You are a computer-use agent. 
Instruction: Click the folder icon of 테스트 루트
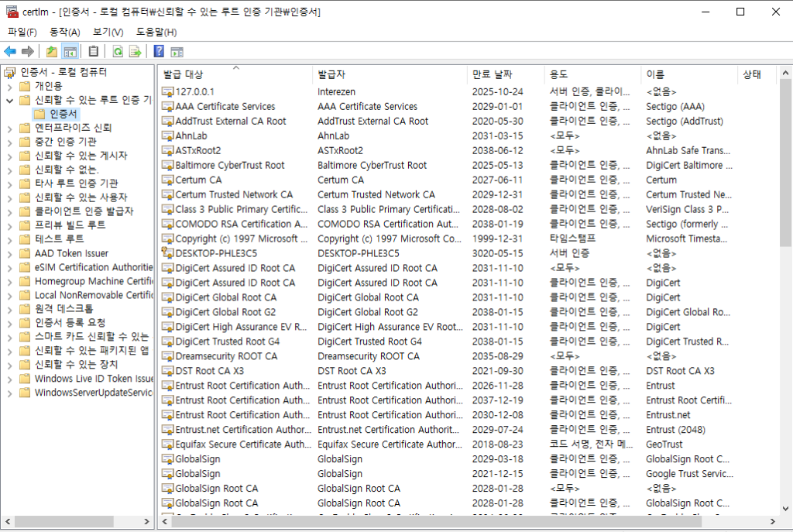click(25, 239)
